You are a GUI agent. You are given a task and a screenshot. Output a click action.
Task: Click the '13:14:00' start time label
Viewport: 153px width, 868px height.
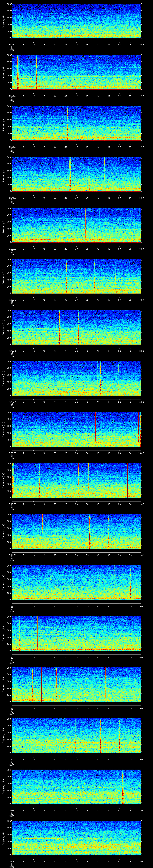12,708
